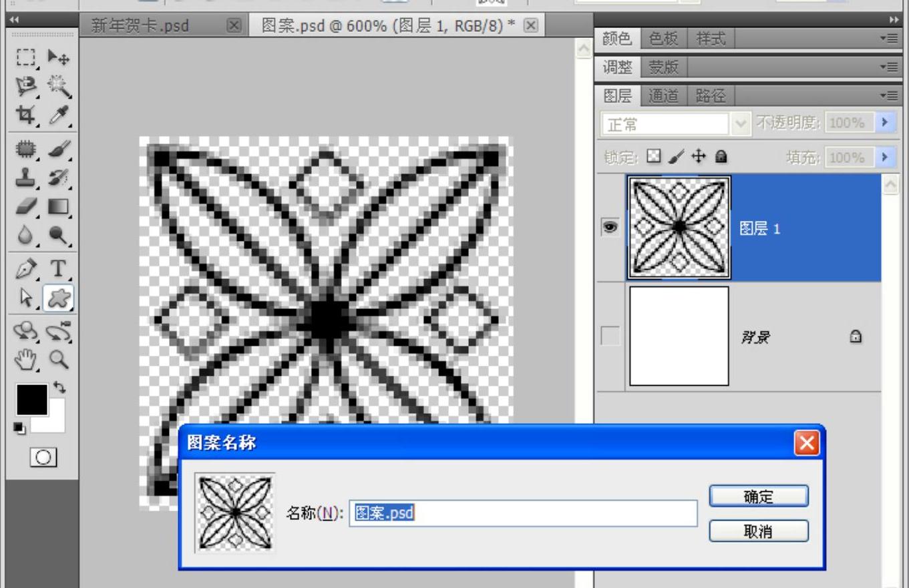Select the Clone Stamp tool
The height and width of the screenshot is (588, 909).
point(25,178)
